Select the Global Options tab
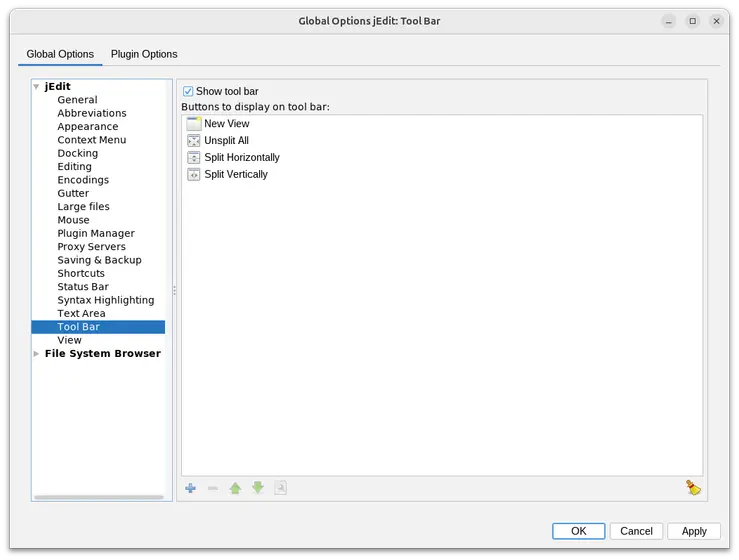 click(60, 54)
